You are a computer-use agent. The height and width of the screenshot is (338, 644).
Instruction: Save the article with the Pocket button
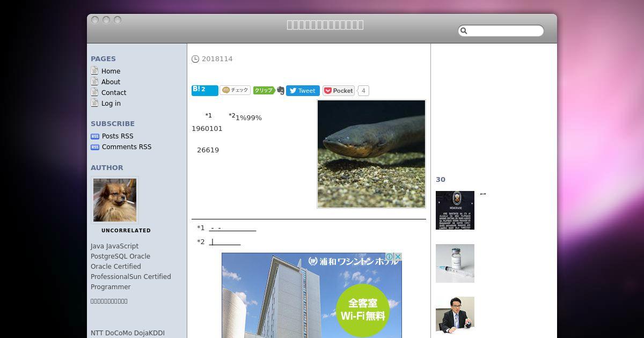point(338,91)
